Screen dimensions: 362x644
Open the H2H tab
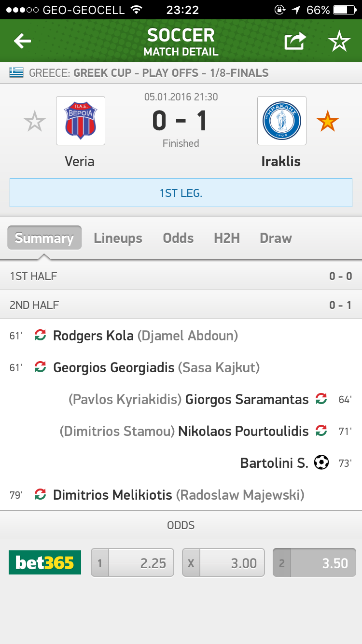(x=227, y=238)
